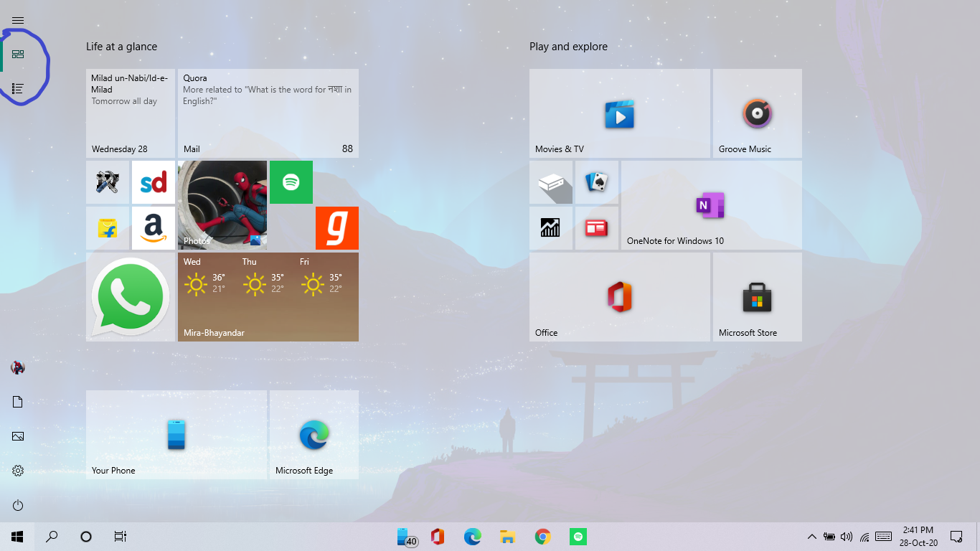Open the Power options button
This screenshot has width=980, height=551.
click(x=18, y=505)
